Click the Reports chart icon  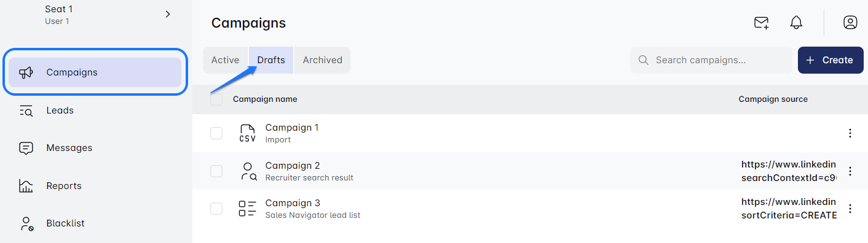point(26,186)
